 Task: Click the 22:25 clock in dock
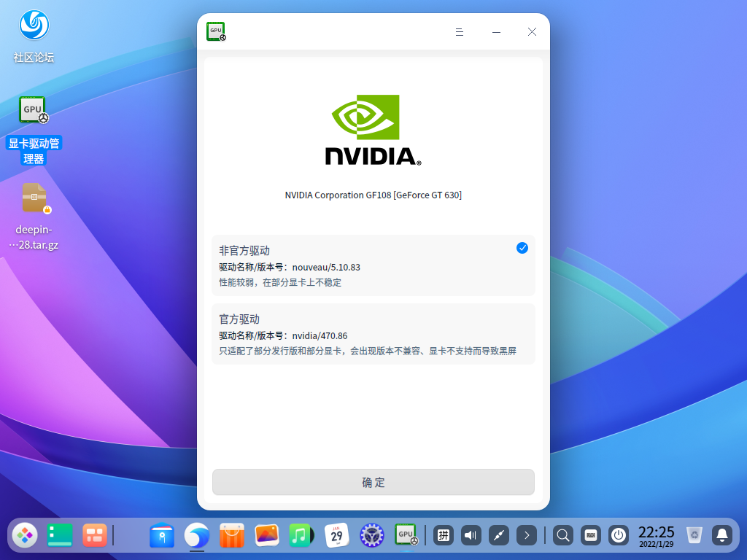tap(656, 536)
